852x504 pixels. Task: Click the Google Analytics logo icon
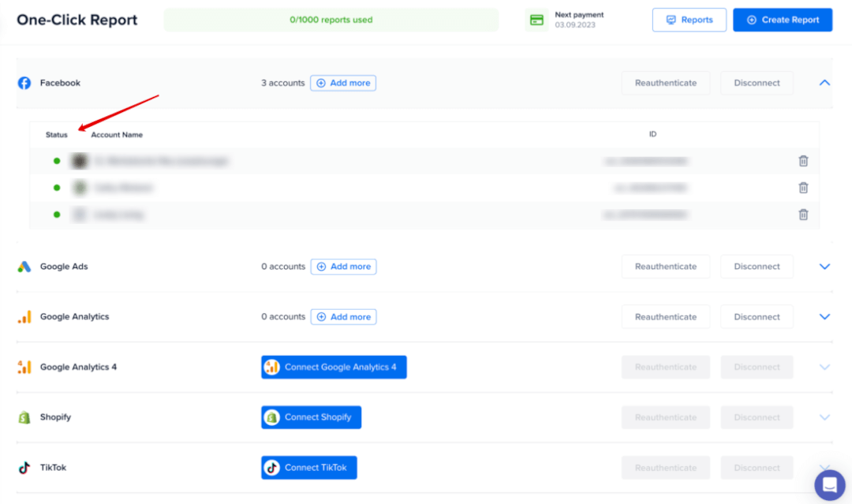click(24, 317)
